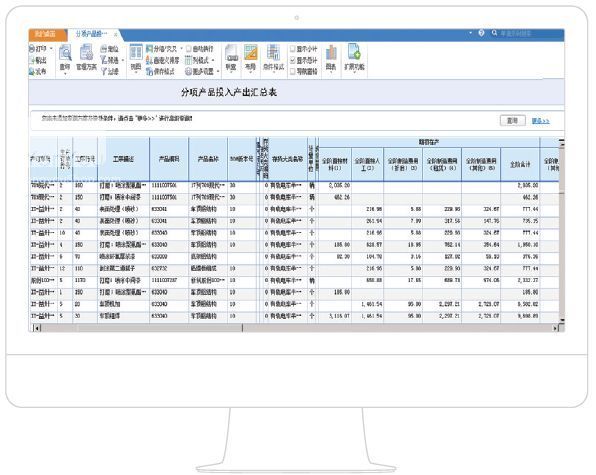Toggle the show total checkbox
The height and width of the screenshot is (475, 596).
tap(293, 60)
